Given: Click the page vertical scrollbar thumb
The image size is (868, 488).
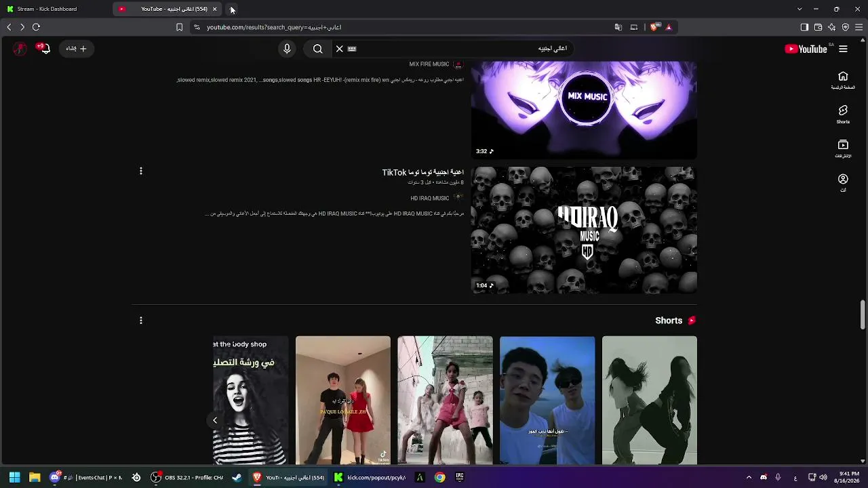Looking at the screenshot, I should (863, 314).
